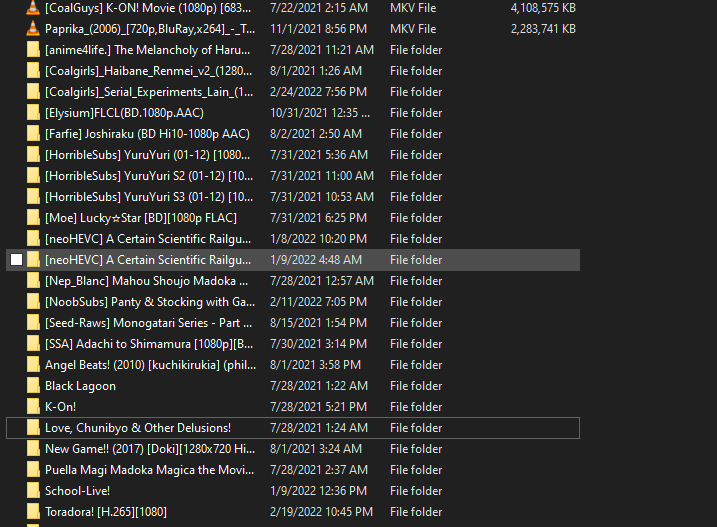Select the name [anime4life.] The Melancholy of Haru...
Image resolution: width=717 pixels, height=527 pixels.
[147, 50]
